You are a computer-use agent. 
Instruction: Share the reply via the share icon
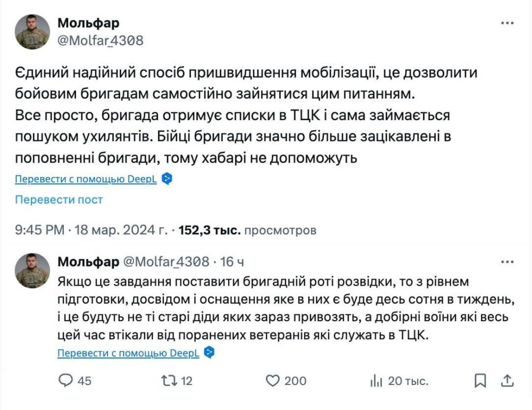pos(506,381)
